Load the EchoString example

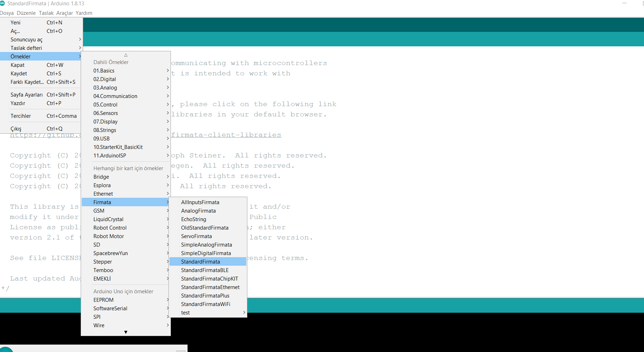(x=208, y=219)
